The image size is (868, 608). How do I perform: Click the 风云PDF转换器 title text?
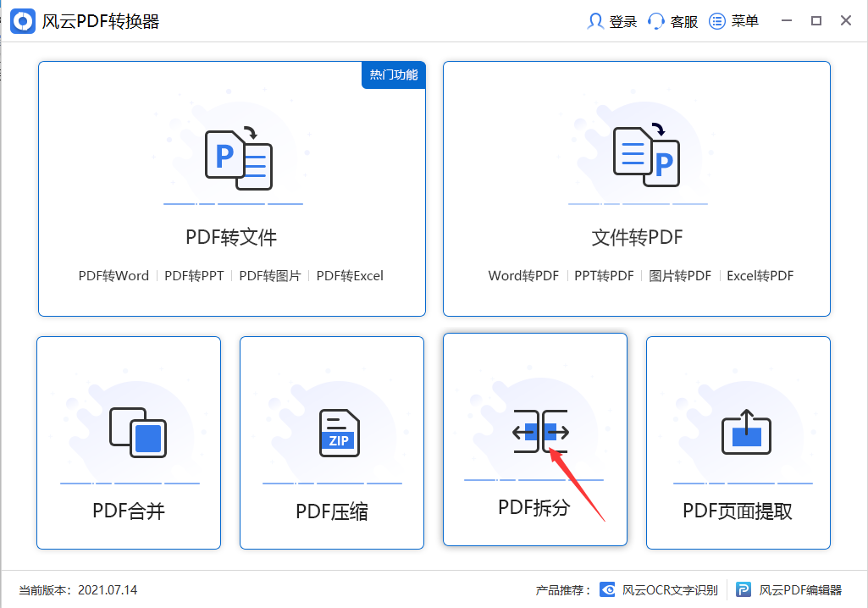tap(101, 22)
